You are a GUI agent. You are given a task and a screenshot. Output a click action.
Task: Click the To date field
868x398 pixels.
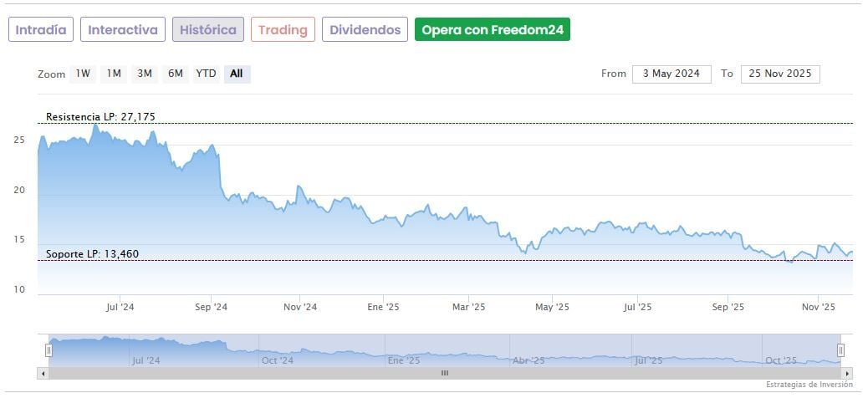coord(780,74)
